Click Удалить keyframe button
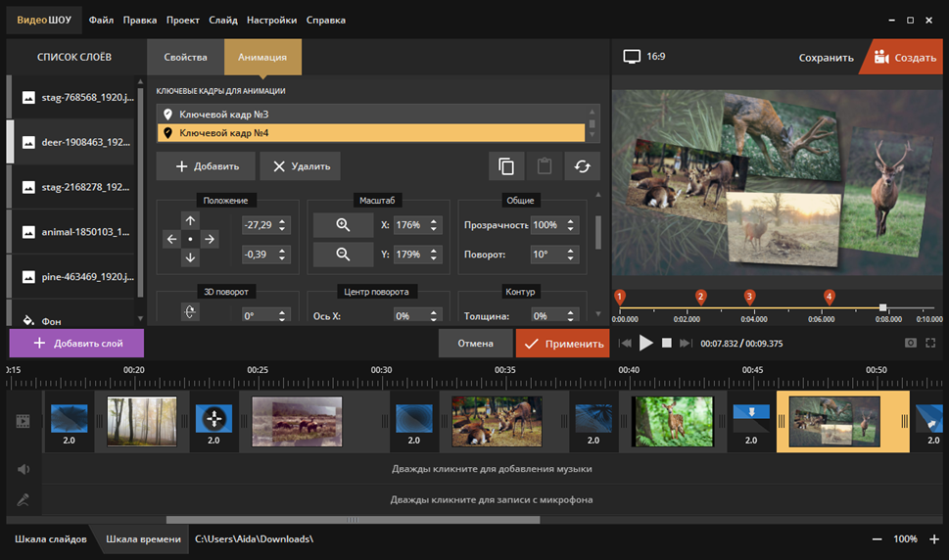949x560 pixels. (x=301, y=166)
